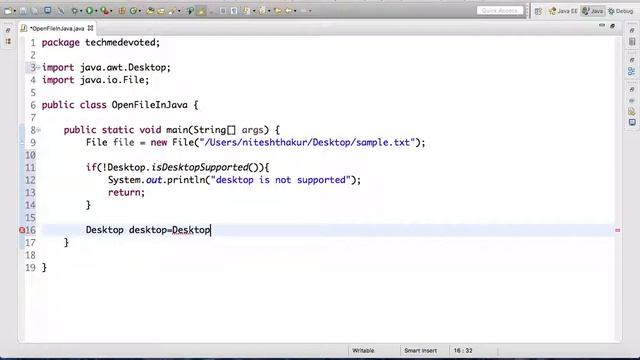The width and height of the screenshot is (640, 360).
Task: Open the External Tools dropdown arrow
Action: (x=111, y=11)
